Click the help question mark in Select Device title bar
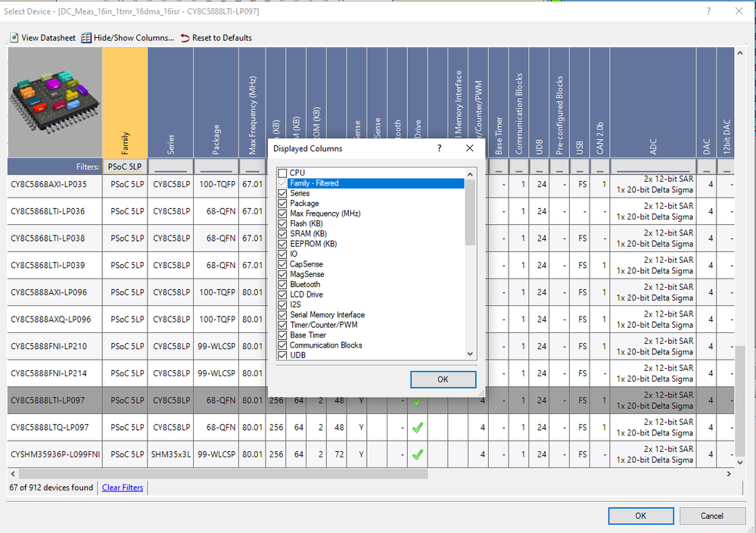Screen dimensions: 756x533 (x=708, y=11)
